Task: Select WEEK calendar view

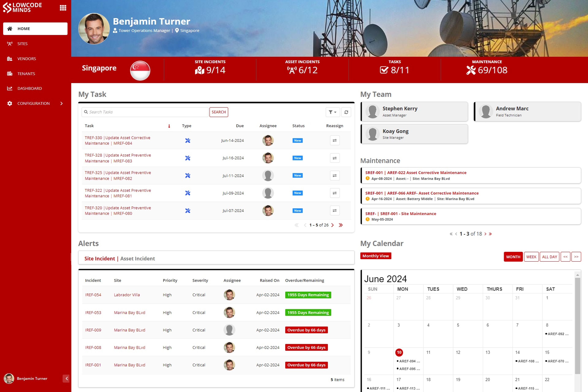Action: pos(531,257)
